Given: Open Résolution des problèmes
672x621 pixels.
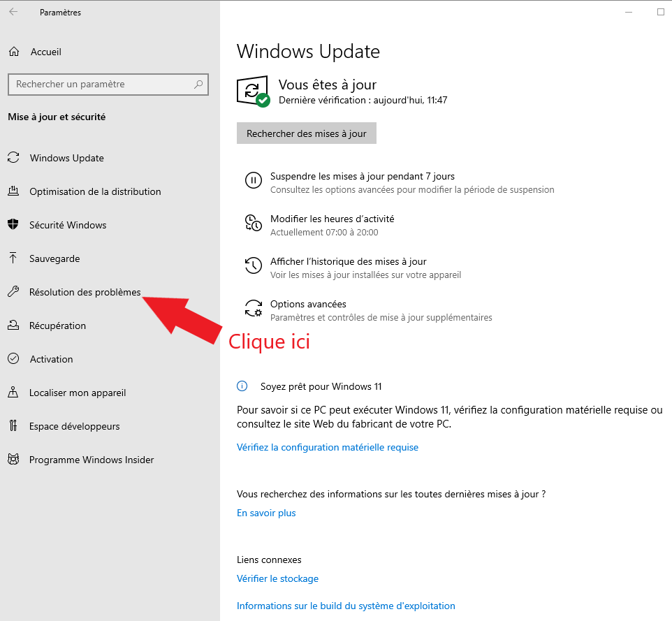Looking at the screenshot, I should coord(85,292).
